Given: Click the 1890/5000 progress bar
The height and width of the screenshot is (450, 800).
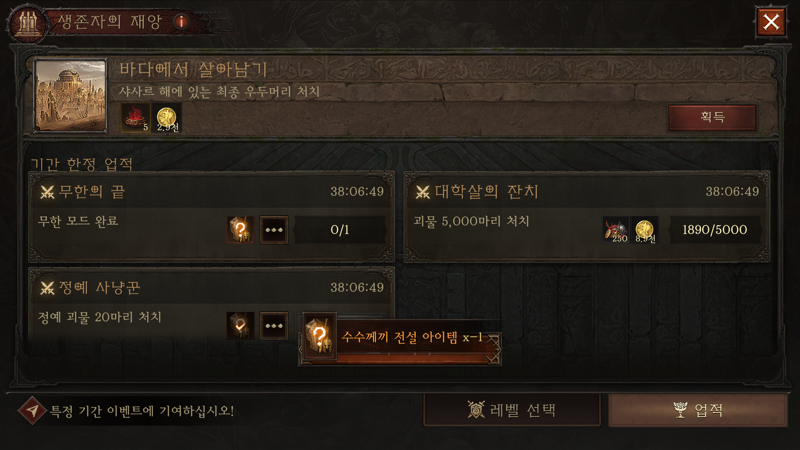Looking at the screenshot, I should (x=715, y=230).
